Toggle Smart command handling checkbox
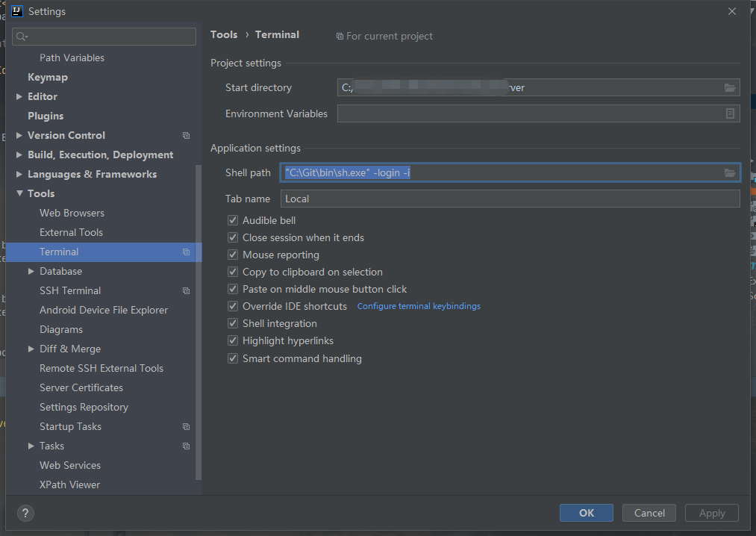756x536 pixels. tap(233, 358)
